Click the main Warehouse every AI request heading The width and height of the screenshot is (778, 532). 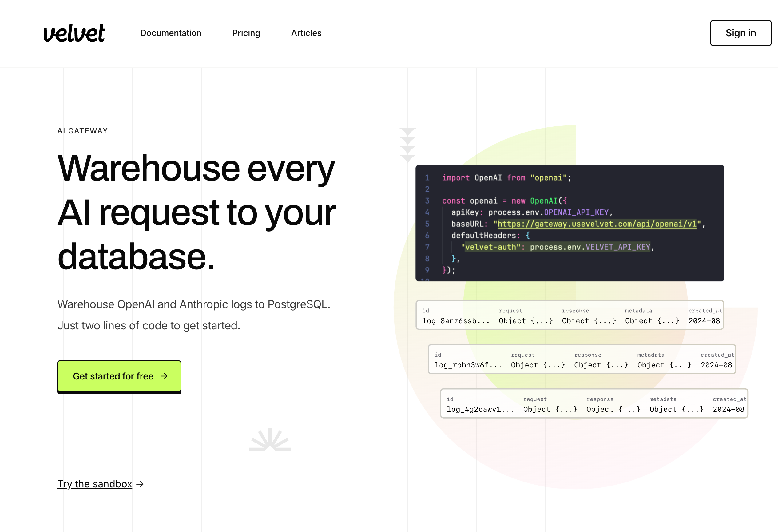[x=196, y=212]
